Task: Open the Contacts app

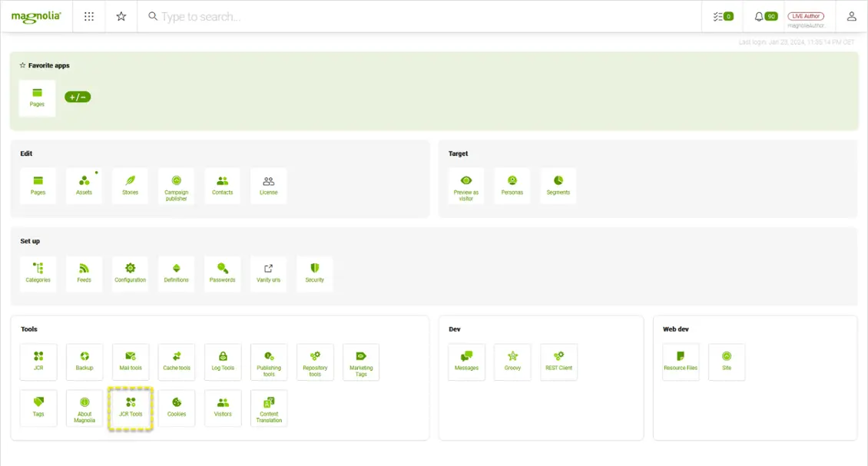Action: 222,185
